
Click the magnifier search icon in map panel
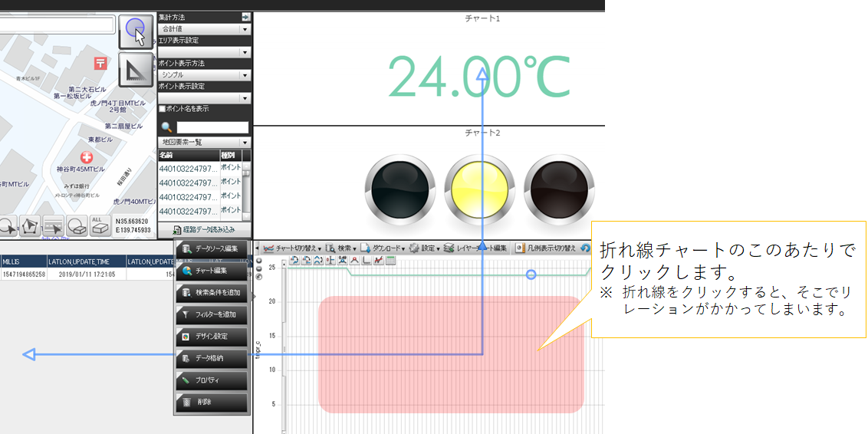[x=166, y=128]
